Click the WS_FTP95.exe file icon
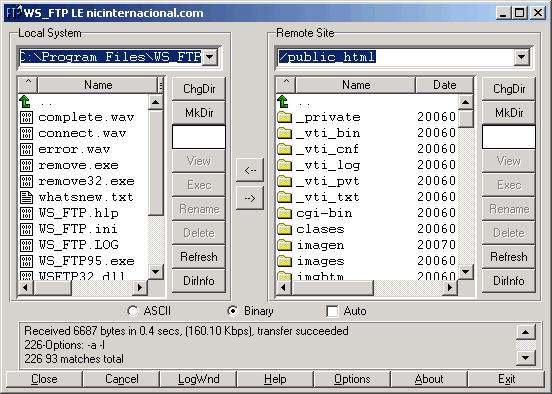This screenshot has width=552, height=394. (26, 261)
